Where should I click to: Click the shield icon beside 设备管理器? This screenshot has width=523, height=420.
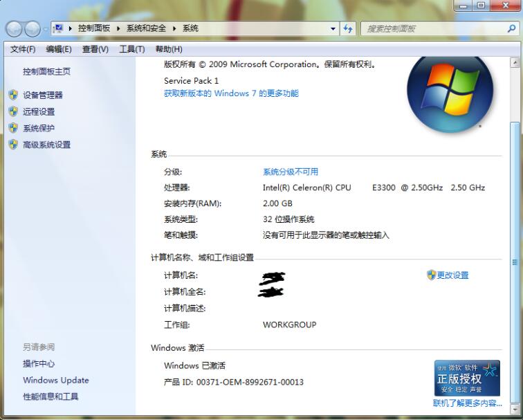[x=13, y=95]
